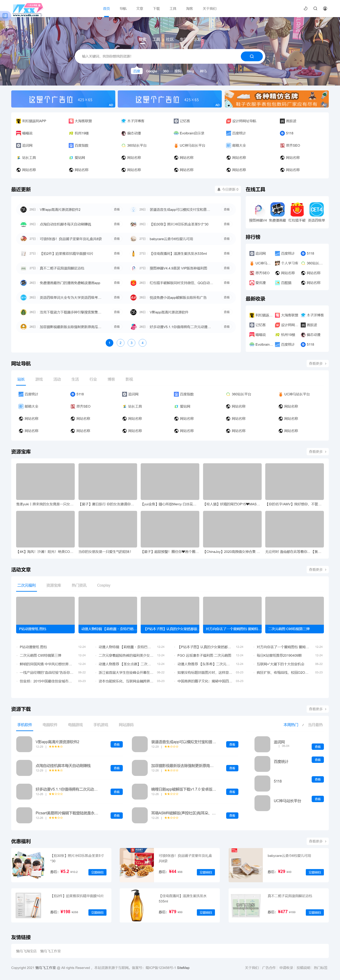Click the blue search submit button
340x980 pixels.
(251, 56)
